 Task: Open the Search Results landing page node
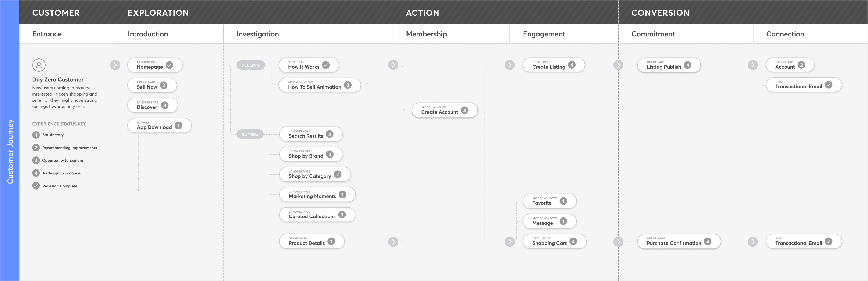306,134
